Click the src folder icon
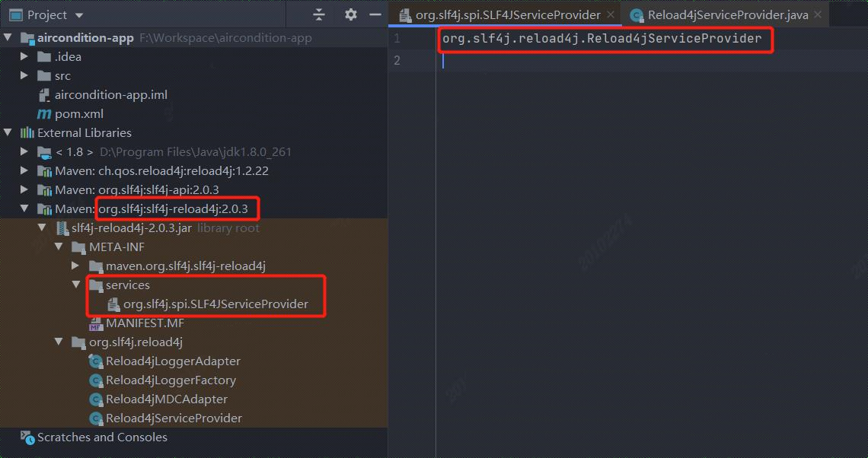The width and height of the screenshot is (868, 458). [x=44, y=76]
